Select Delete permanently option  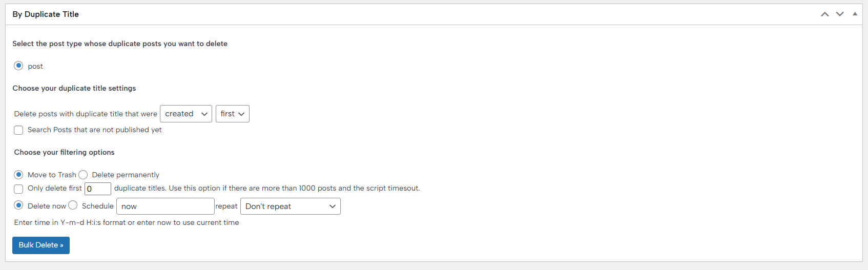click(84, 175)
